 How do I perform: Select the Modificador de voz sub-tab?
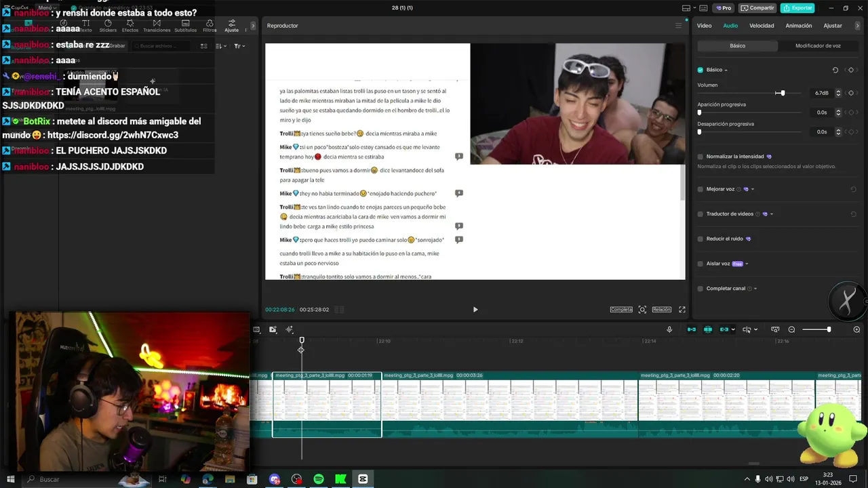pos(818,46)
